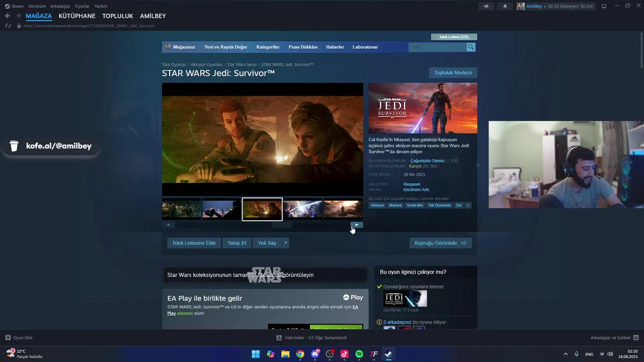Click the İstek Listesi (378) button
Screen dimensions: 644x362
tap(454, 37)
